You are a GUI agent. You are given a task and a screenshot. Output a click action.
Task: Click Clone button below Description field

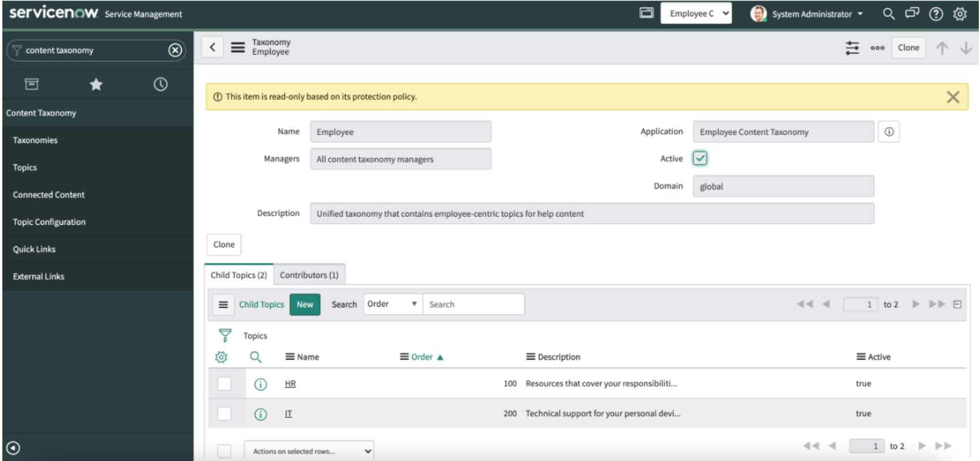224,244
